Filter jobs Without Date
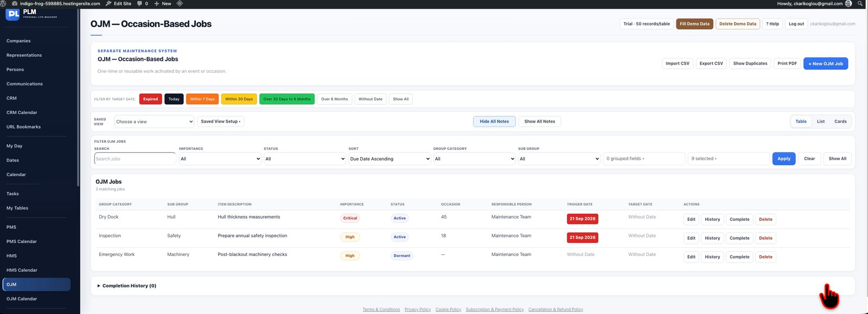Viewport: 868px width, 314px height. pyautogui.click(x=371, y=99)
